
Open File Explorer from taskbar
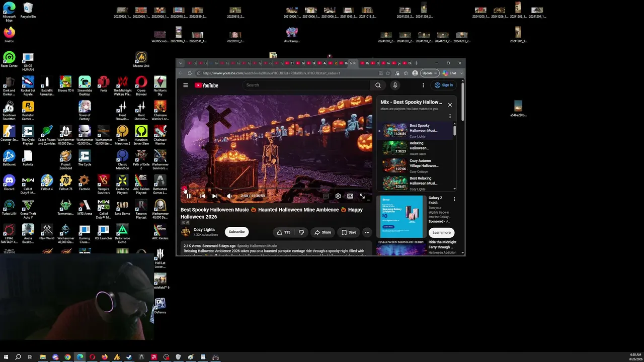click(x=43, y=357)
